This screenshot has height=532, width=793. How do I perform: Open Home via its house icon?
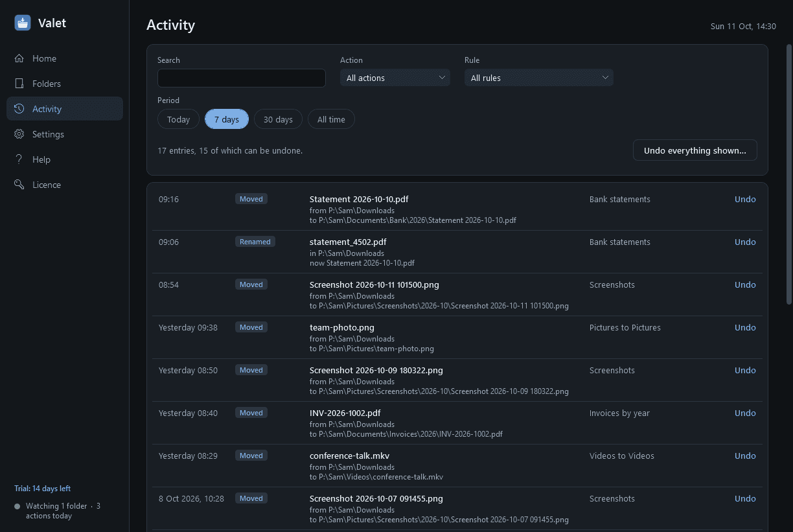[19, 58]
